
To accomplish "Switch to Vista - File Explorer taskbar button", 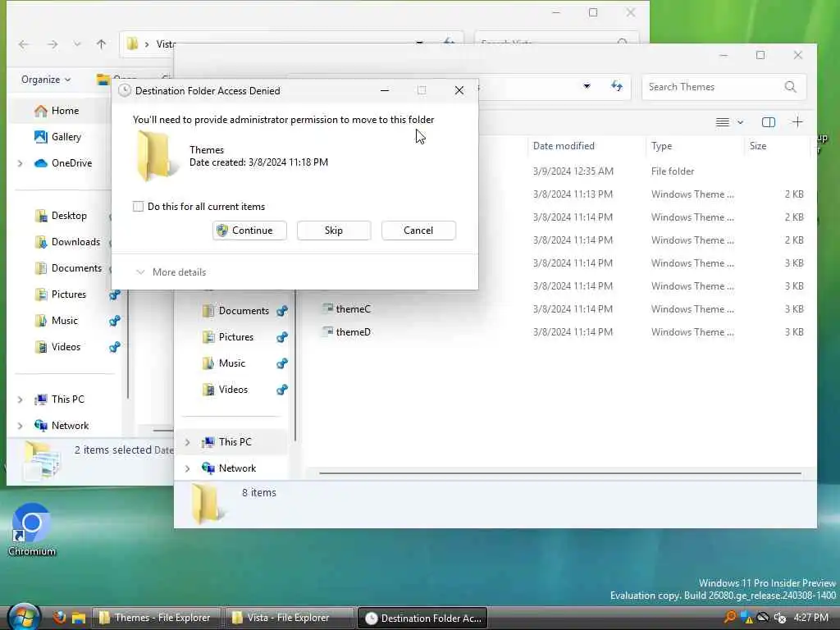I will point(290,618).
